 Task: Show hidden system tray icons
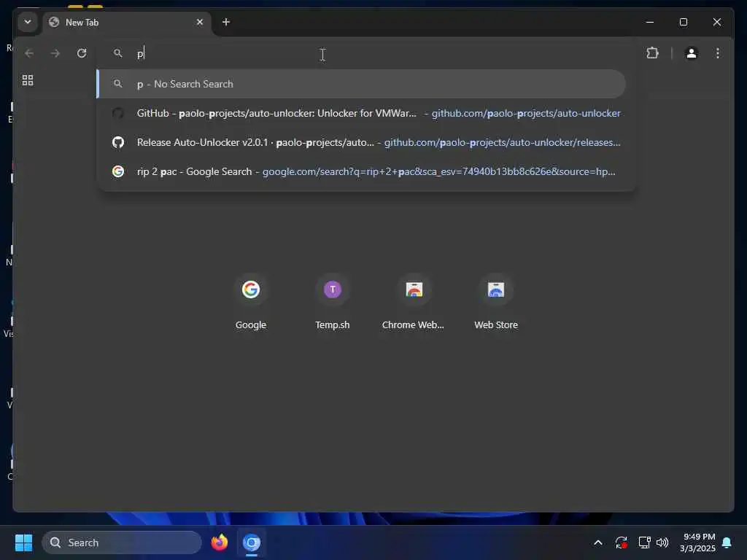598,542
